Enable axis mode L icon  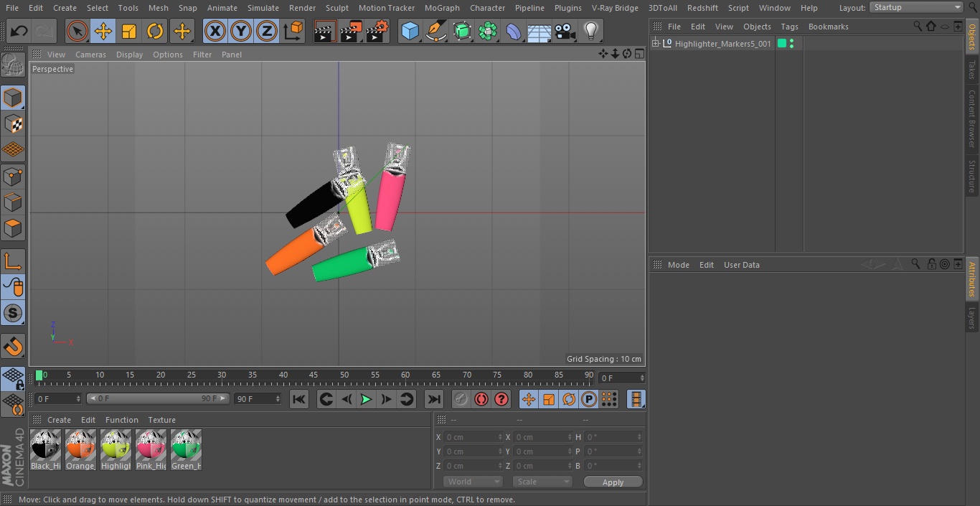tap(13, 261)
